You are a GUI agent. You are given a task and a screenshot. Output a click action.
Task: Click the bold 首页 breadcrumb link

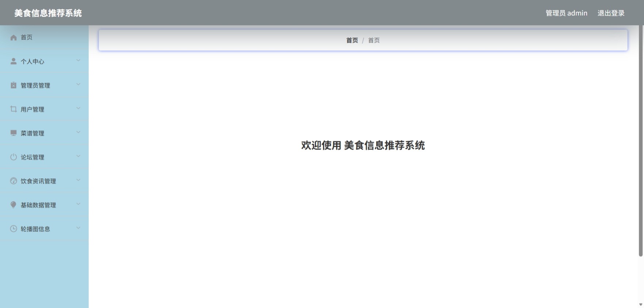[352, 40]
